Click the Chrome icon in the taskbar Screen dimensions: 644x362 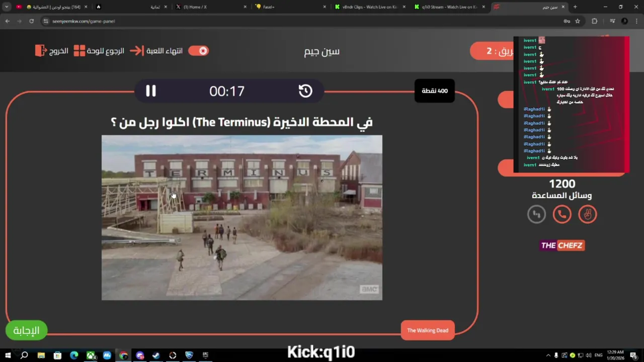pos(123,355)
